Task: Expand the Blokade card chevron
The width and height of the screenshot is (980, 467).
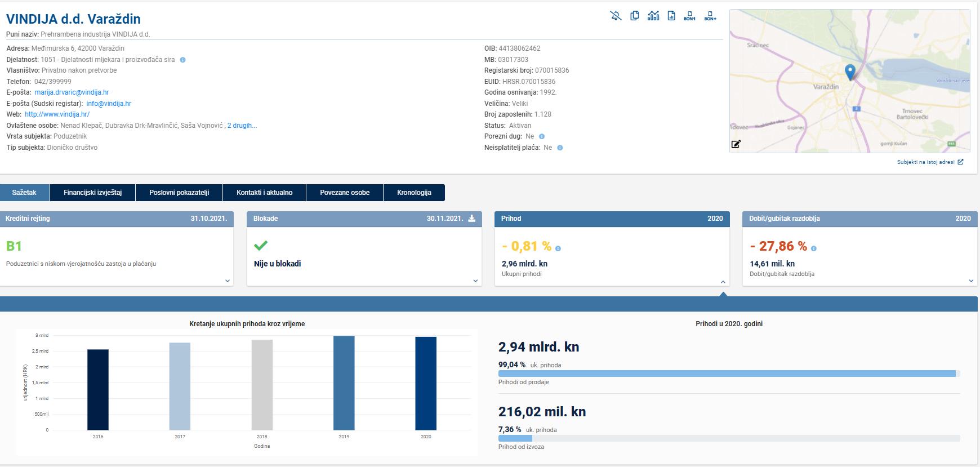Action: pos(475,281)
